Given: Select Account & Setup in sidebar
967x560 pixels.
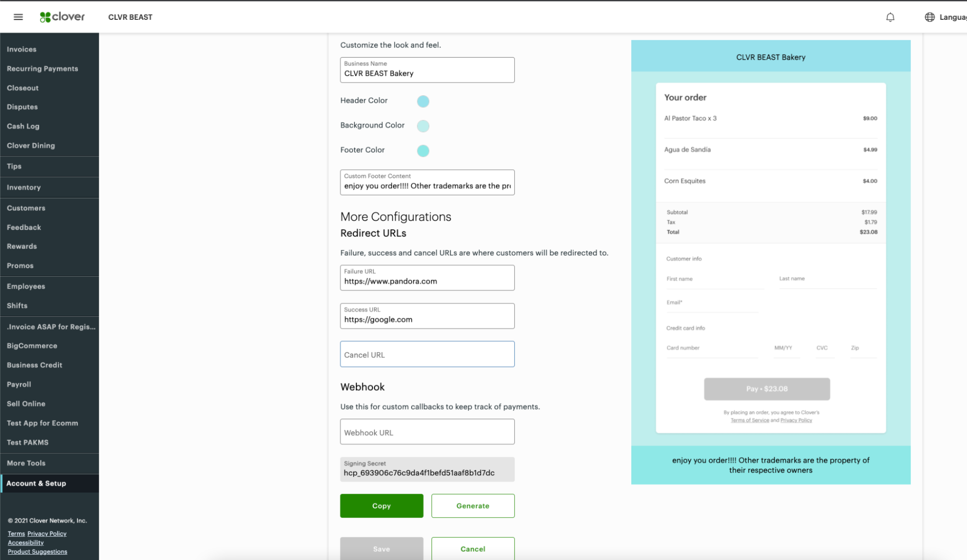Looking at the screenshot, I should [36, 483].
